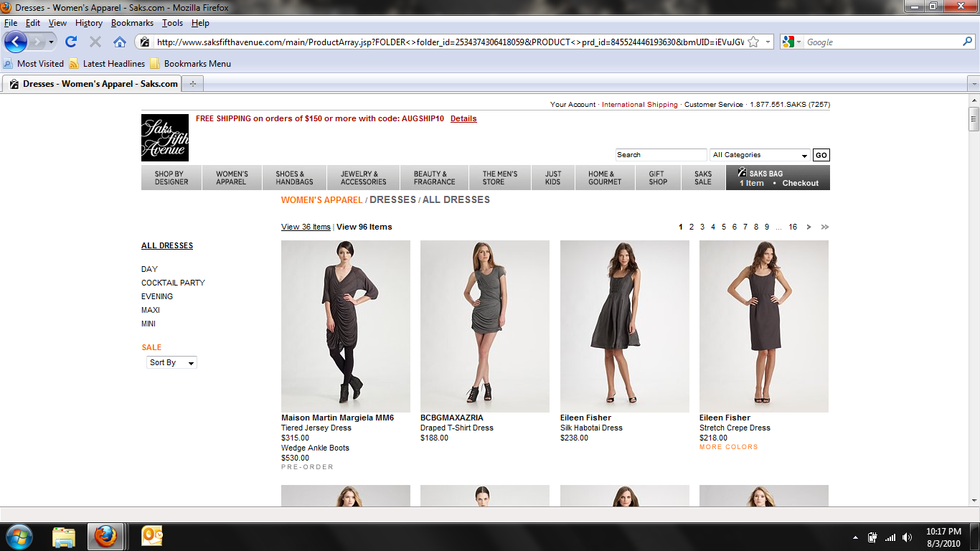Open Windows Explorer from the taskbar
This screenshot has height=551, width=980.
(64, 537)
